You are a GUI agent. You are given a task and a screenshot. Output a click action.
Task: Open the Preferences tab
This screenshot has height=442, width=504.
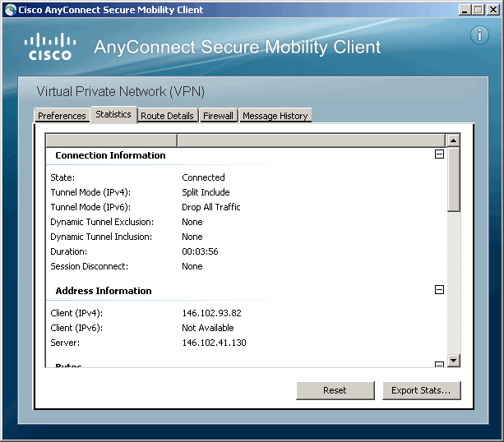[x=62, y=116]
